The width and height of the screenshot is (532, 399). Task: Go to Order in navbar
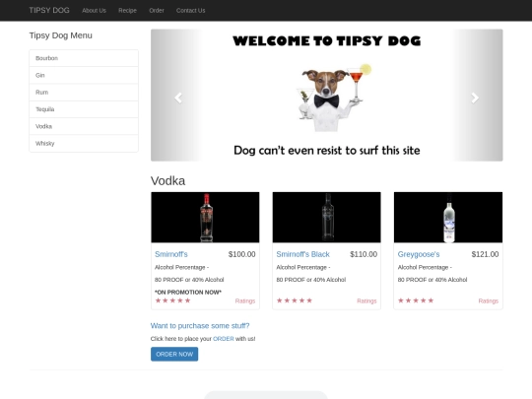pos(157,11)
